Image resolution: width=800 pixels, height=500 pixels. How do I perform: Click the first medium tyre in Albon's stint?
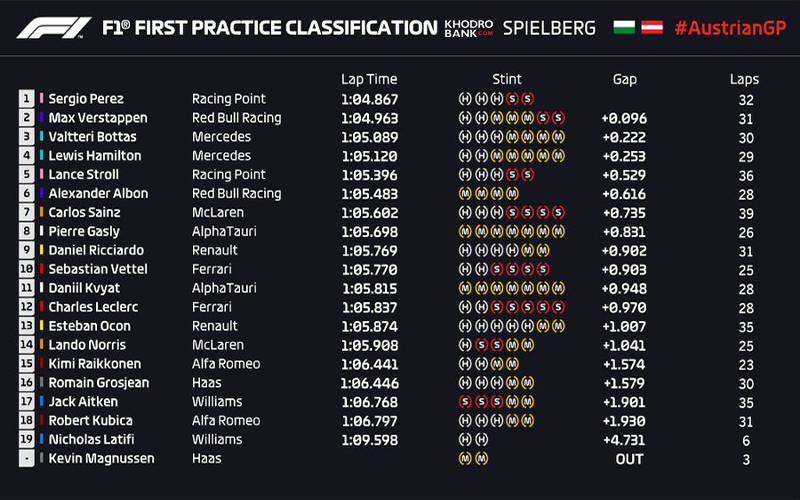[x=464, y=194]
